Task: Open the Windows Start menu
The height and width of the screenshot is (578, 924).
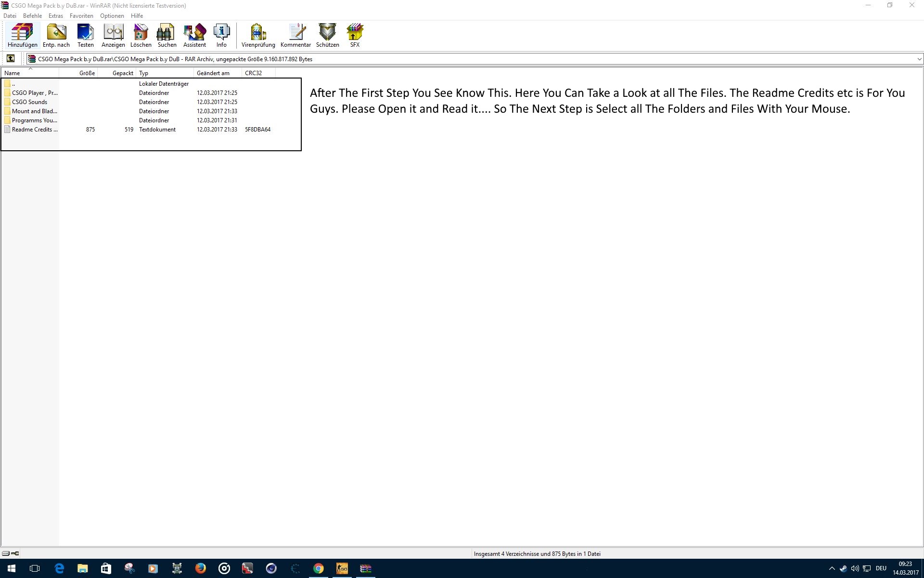Action: coord(12,568)
